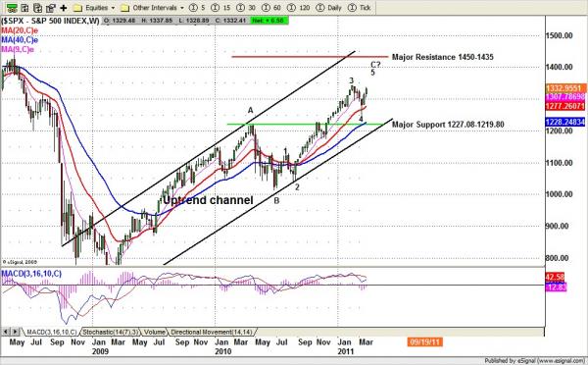The width and height of the screenshot is (588, 365).
Task: Switch chart to Tick interval
Action: [359, 8]
